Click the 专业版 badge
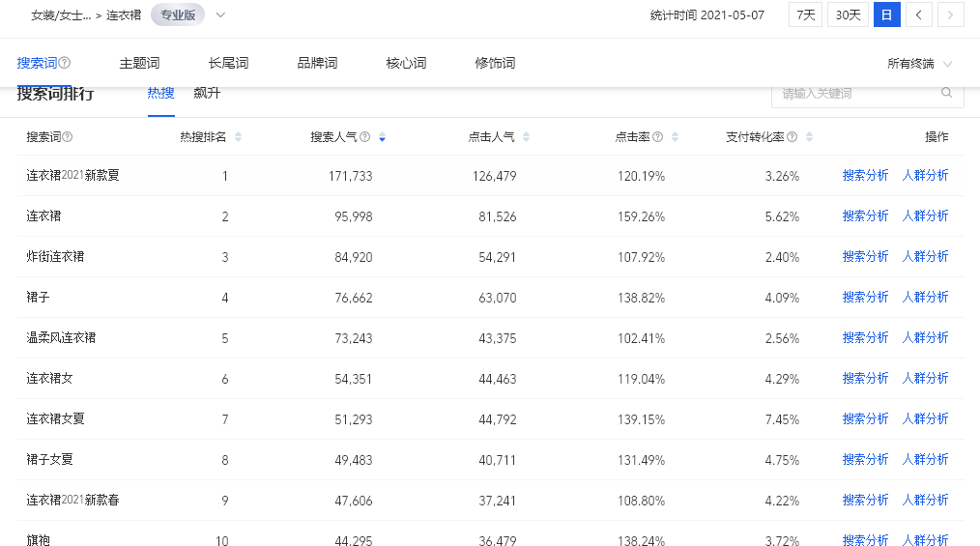Screen dimensions: 980x546 click(x=178, y=15)
